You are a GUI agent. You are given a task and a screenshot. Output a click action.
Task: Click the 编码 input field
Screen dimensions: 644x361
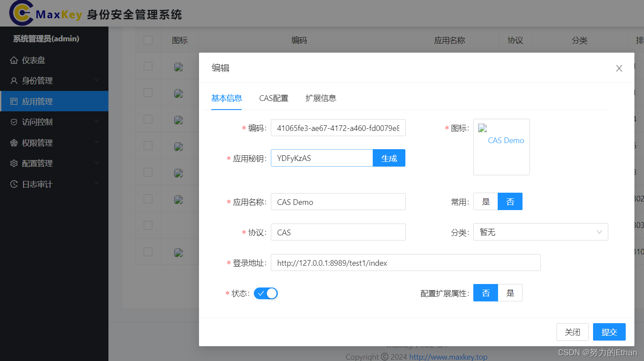338,128
